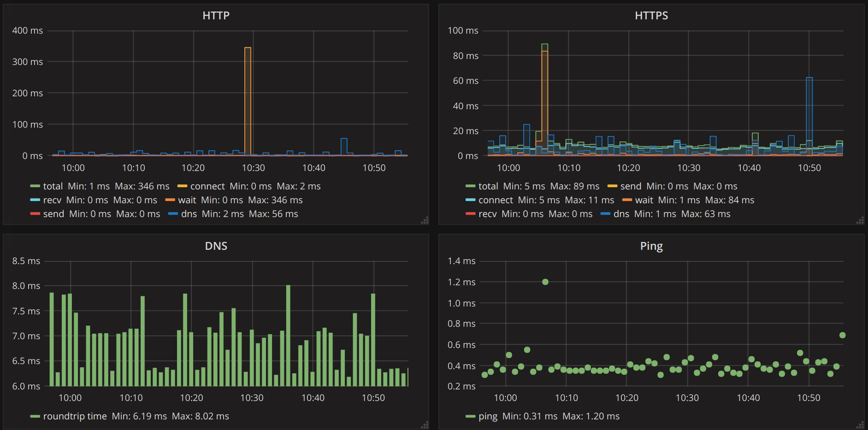Click the 1.2 ms outlier point in Ping graph

545,282
